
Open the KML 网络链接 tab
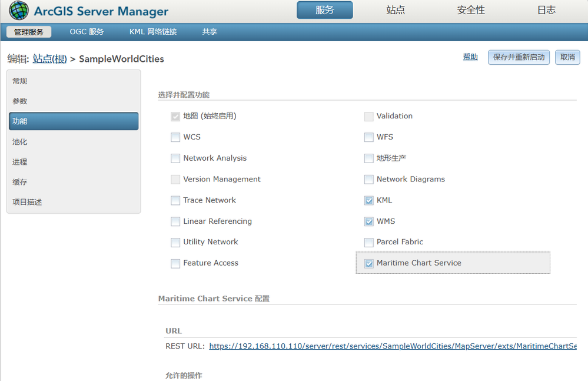point(153,32)
